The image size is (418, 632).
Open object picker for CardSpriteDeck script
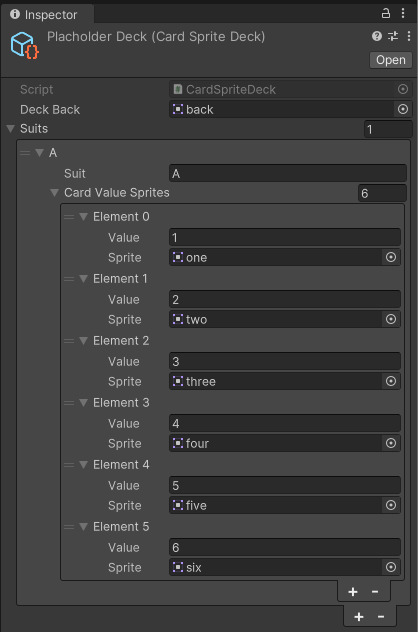click(x=403, y=89)
